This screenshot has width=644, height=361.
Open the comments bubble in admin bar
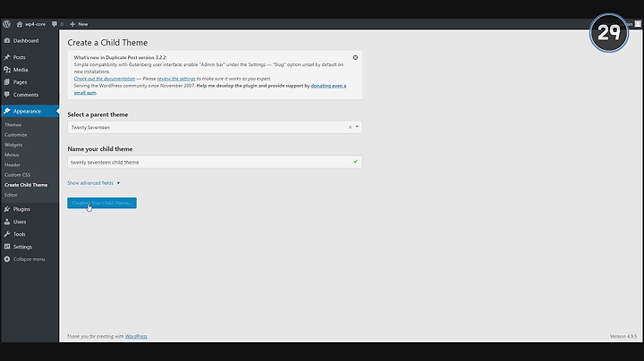[x=57, y=24]
